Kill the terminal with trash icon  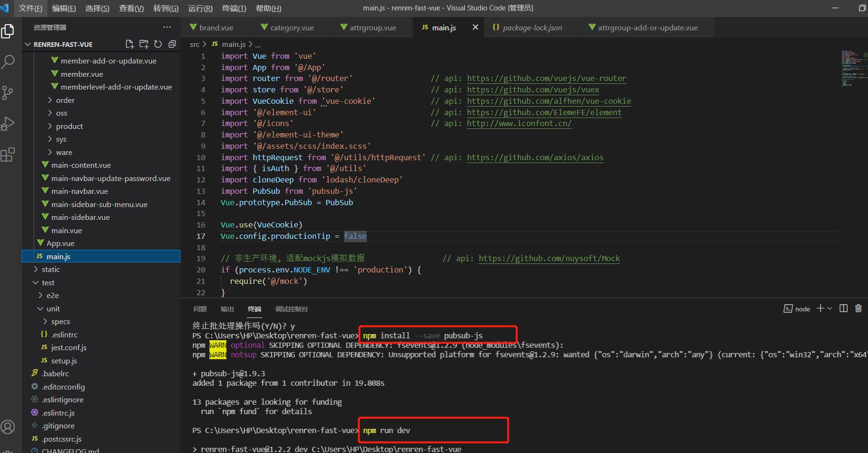[x=858, y=308]
